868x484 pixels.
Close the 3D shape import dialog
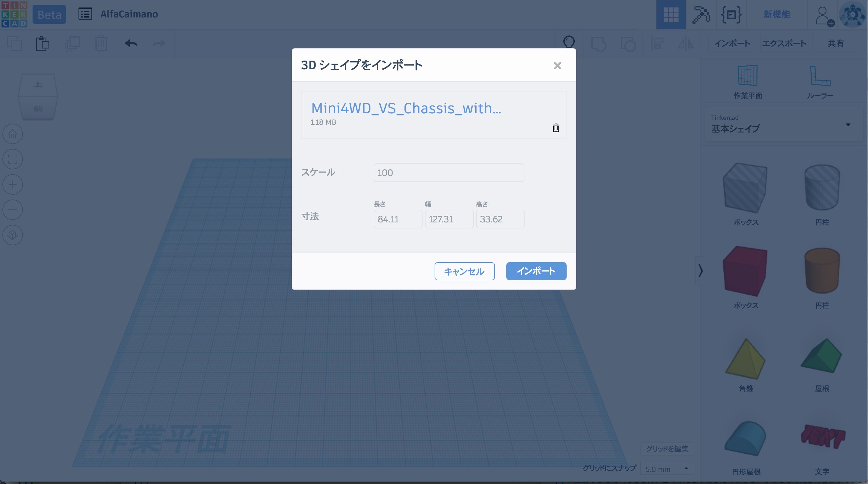pos(557,66)
